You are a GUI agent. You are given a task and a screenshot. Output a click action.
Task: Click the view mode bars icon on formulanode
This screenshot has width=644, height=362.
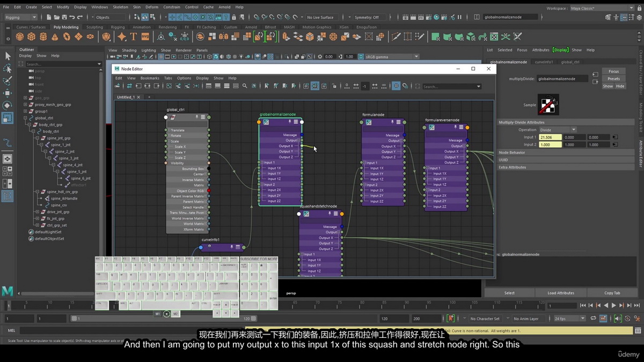[x=399, y=122]
